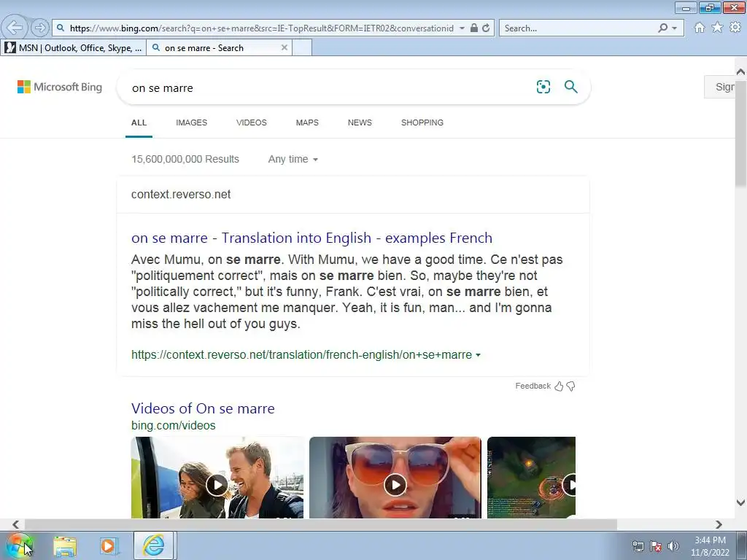Click the thumbs down feedback icon
747x560 pixels.
point(570,386)
